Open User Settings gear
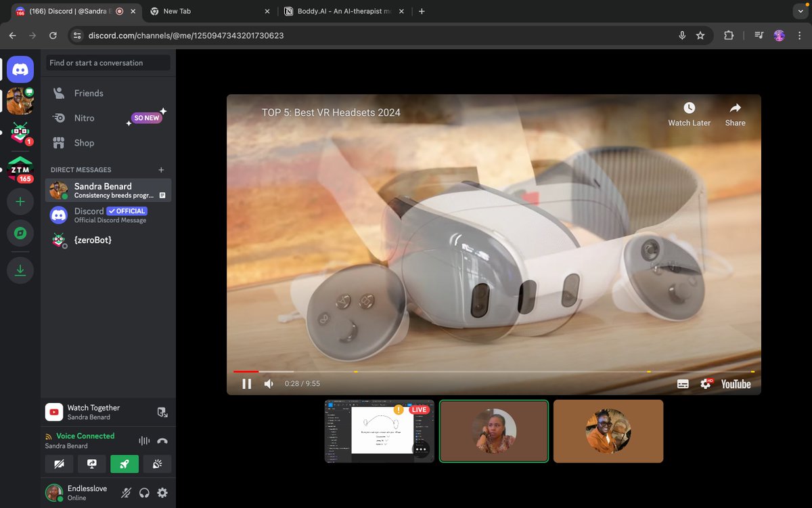Image resolution: width=812 pixels, height=508 pixels. (x=162, y=493)
